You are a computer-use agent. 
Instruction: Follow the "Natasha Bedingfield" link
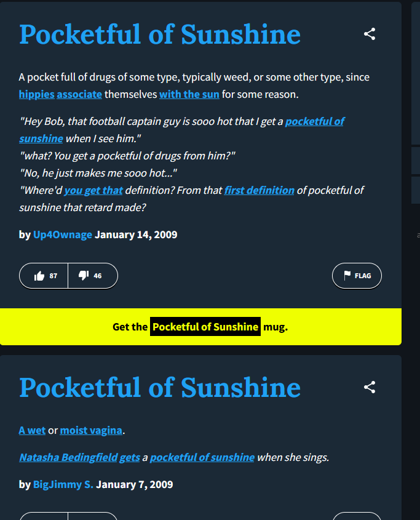(68, 457)
